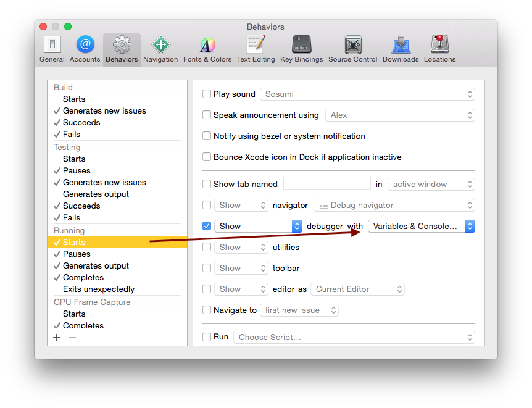Select Build Succeeds behavior

point(117,123)
